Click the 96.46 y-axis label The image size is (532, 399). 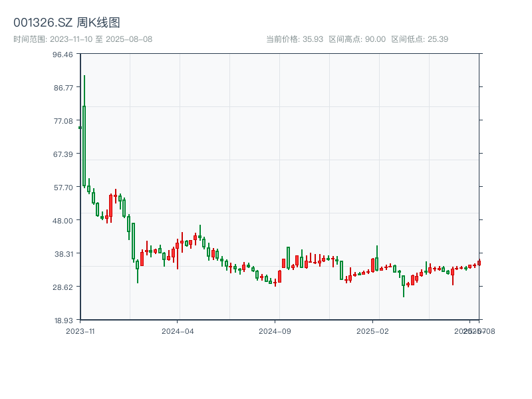click(63, 55)
